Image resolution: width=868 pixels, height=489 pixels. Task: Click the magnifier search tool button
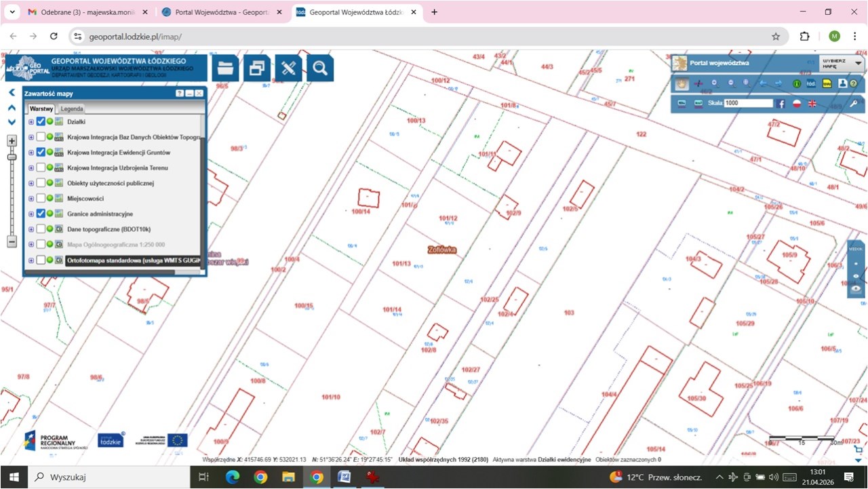pos(320,68)
